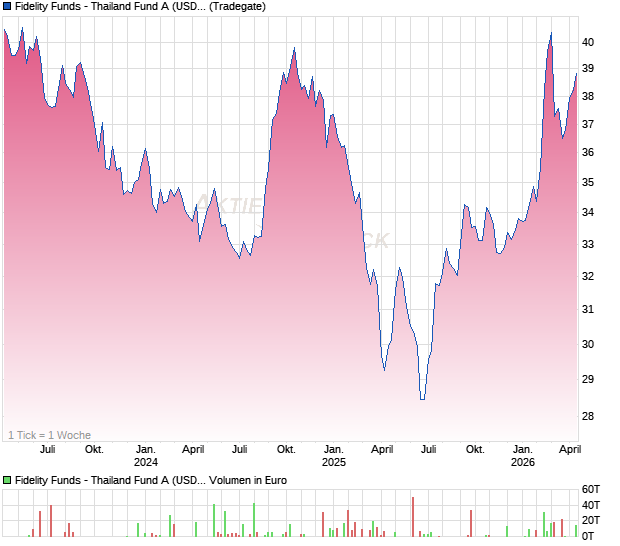Click the 60T label on the volume axis
The width and height of the screenshot is (620, 546).
[x=591, y=489]
